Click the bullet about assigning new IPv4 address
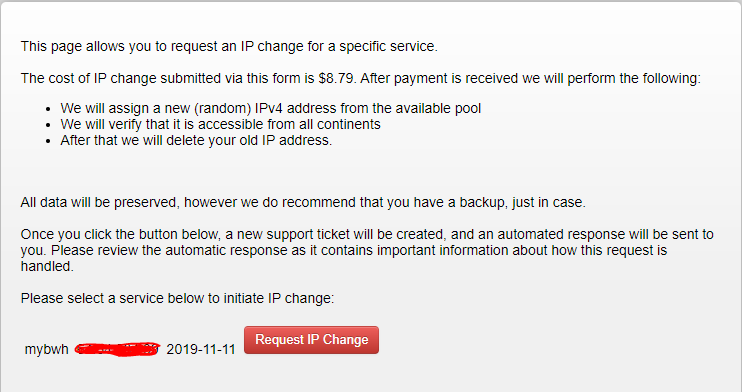 pyautogui.click(x=270, y=108)
